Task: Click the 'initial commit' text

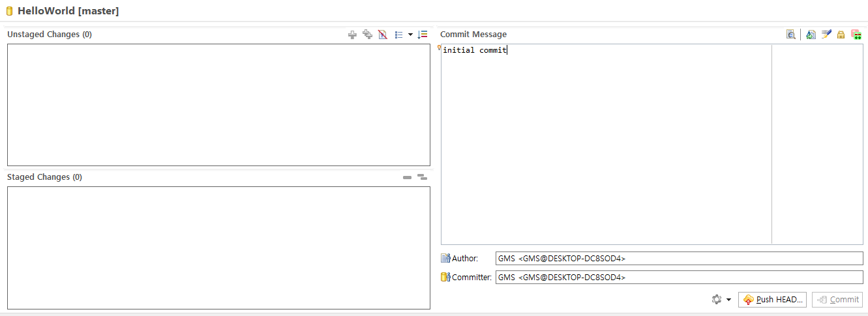Action: tap(475, 50)
